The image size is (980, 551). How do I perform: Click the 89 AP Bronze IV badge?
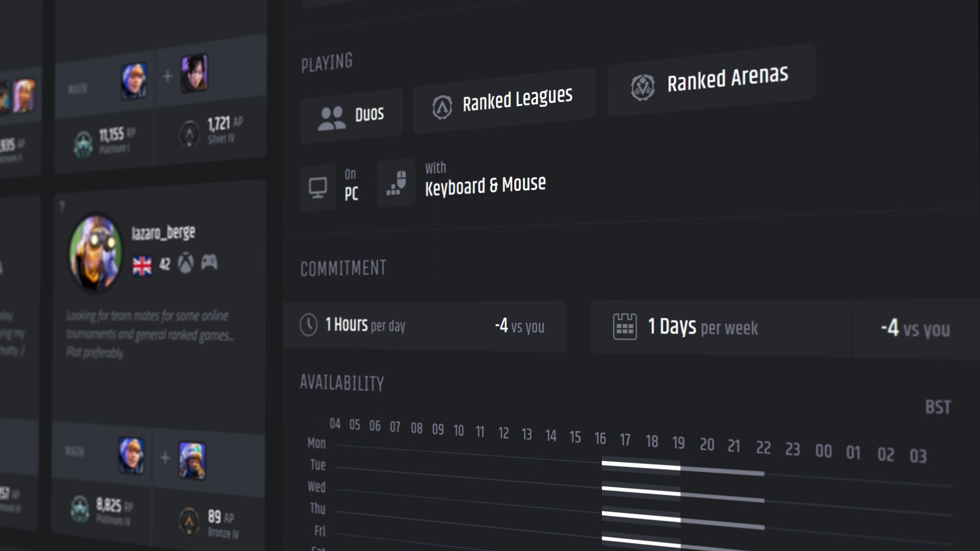point(189,521)
